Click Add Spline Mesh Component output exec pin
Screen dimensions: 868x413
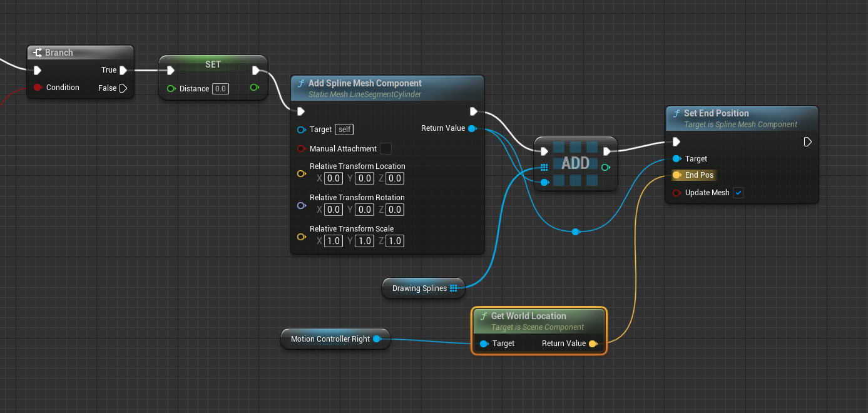tap(474, 112)
